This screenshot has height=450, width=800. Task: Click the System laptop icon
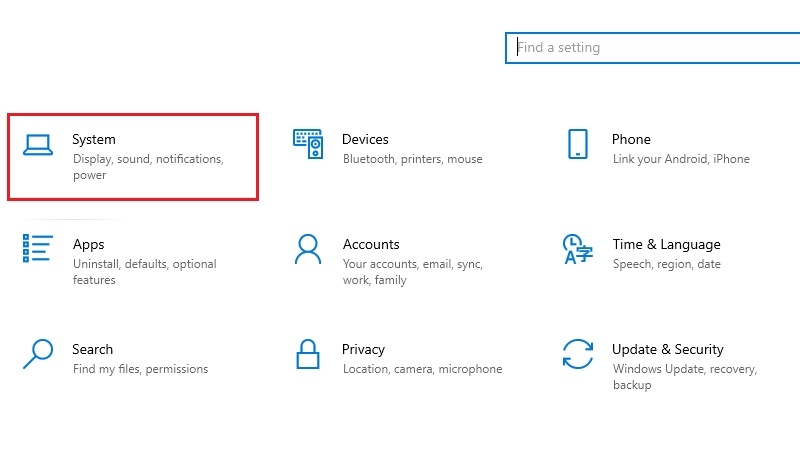tap(38, 145)
